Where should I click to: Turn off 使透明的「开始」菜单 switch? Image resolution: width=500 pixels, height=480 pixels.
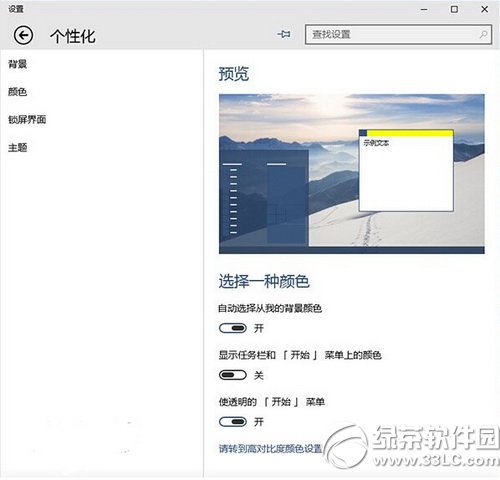coord(233,422)
